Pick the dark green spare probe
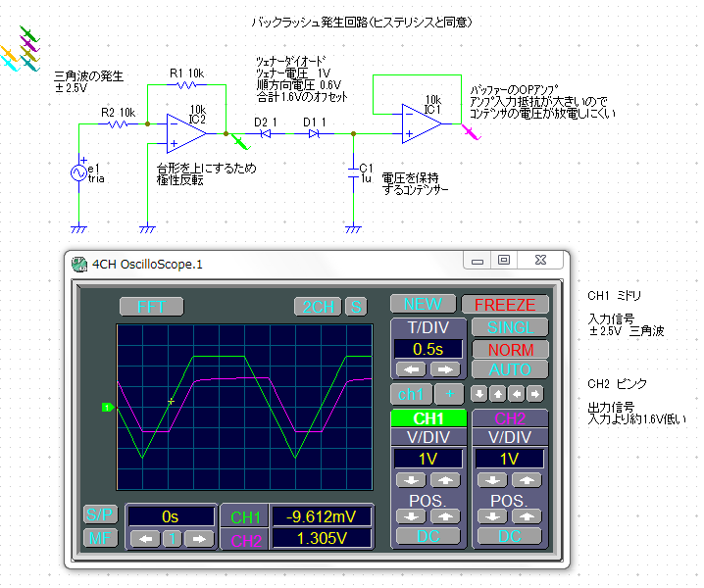Image resolution: width=704 pixels, height=588 pixels. pos(29,33)
